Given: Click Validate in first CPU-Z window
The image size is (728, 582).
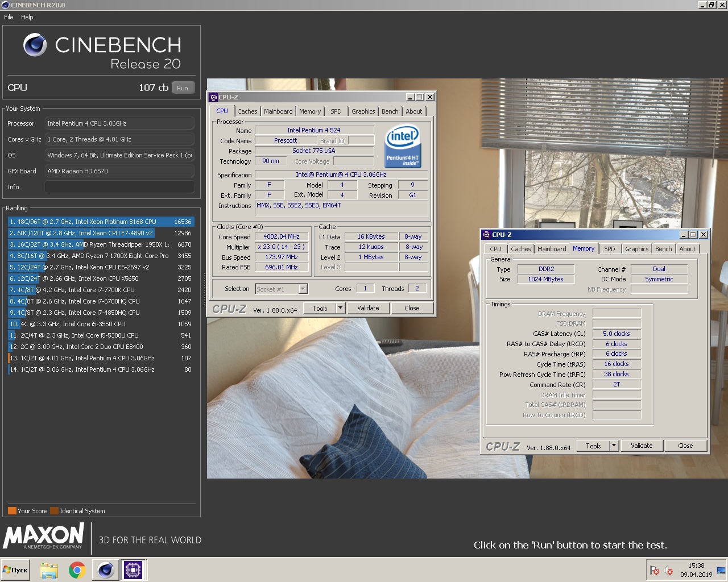Looking at the screenshot, I should 368,309.
